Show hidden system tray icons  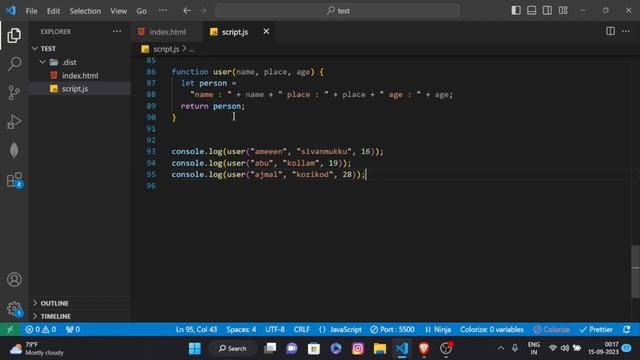point(500,348)
